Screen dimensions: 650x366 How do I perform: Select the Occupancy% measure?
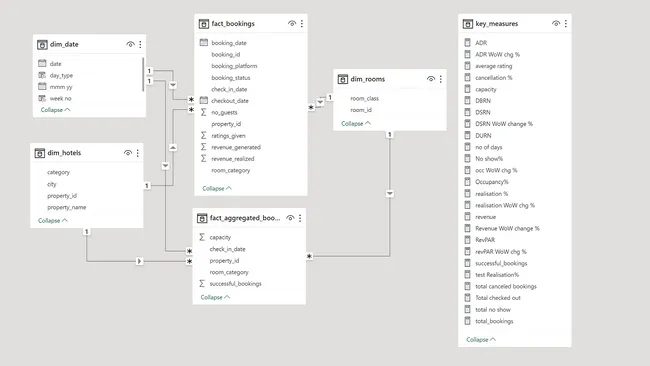click(492, 182)
